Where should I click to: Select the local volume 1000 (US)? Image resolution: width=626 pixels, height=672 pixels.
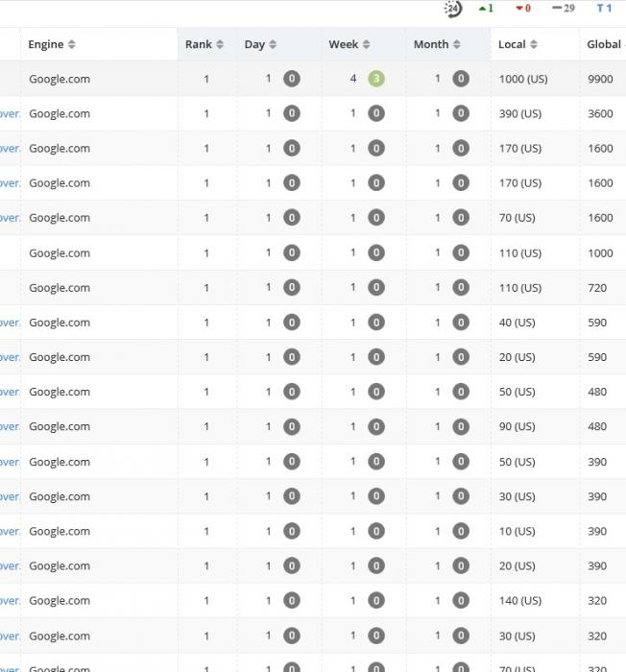[523, 79]
